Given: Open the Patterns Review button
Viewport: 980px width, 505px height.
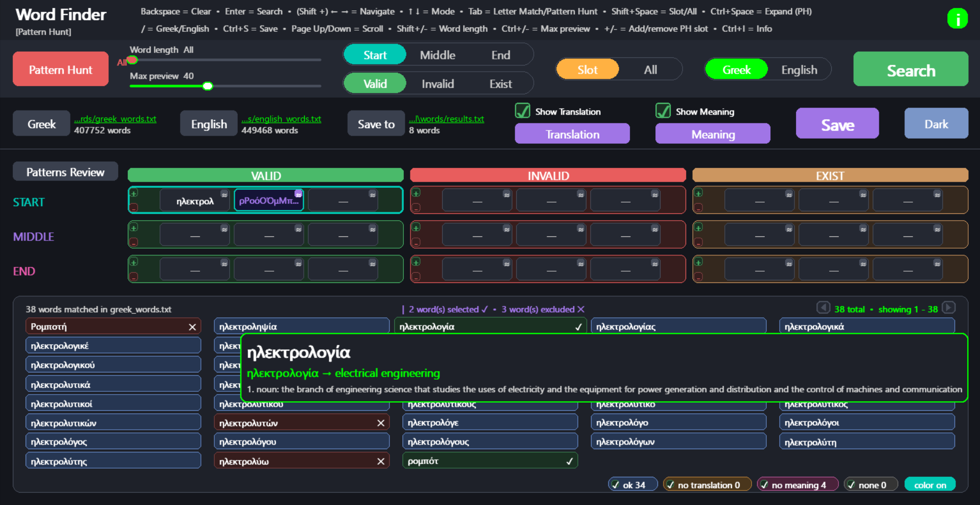Looking at the screenshot, I should click(x=65, y=172).
